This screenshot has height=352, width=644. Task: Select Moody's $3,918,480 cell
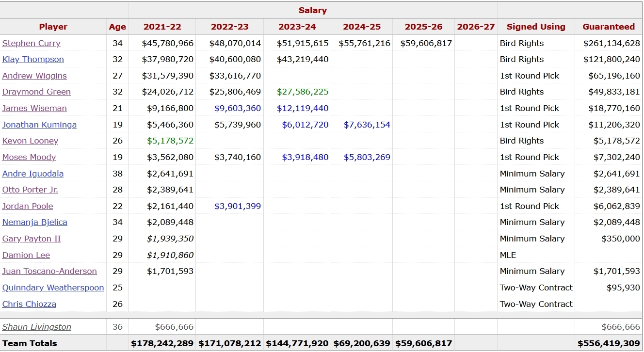pos(305,157)
